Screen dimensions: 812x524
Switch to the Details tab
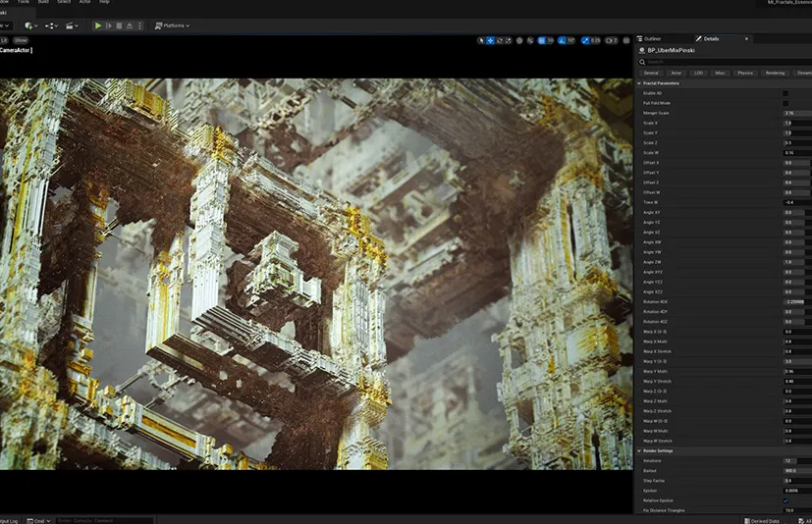coord(711,39)
